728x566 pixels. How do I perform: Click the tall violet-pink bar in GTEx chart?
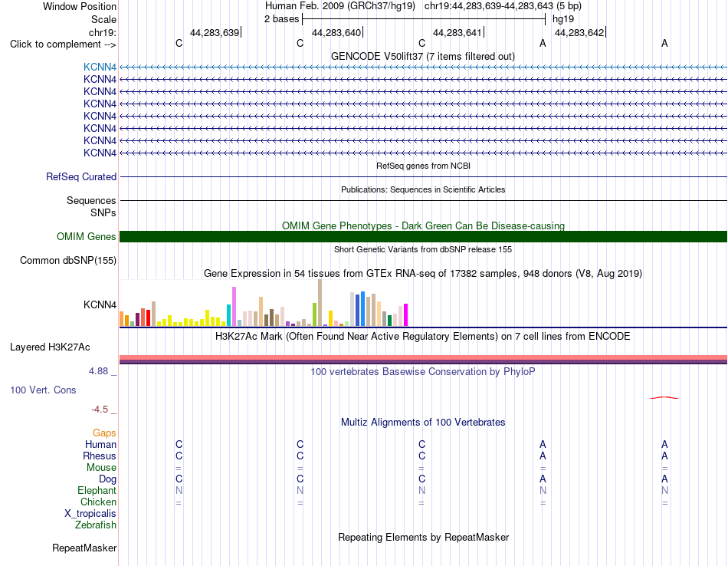click(x=234, y=307)
